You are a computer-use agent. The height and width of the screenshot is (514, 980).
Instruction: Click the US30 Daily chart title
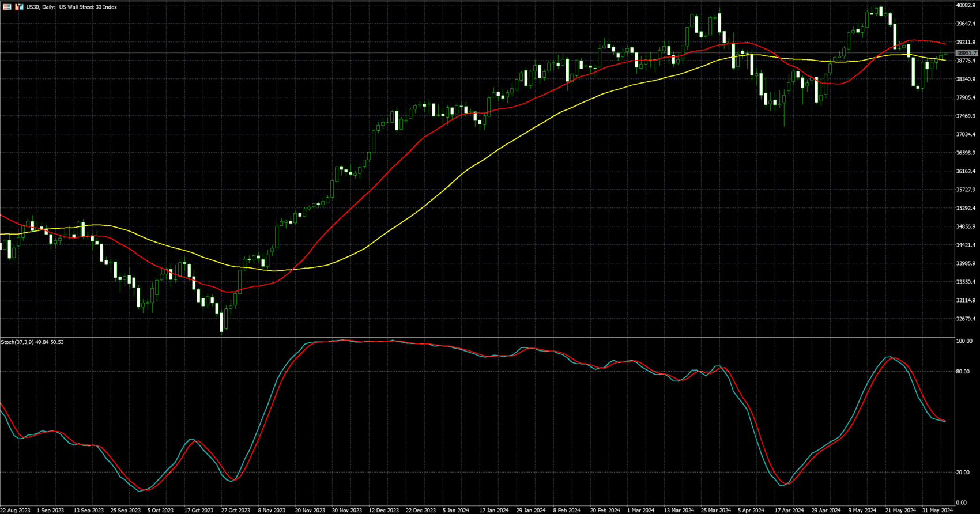71,7
